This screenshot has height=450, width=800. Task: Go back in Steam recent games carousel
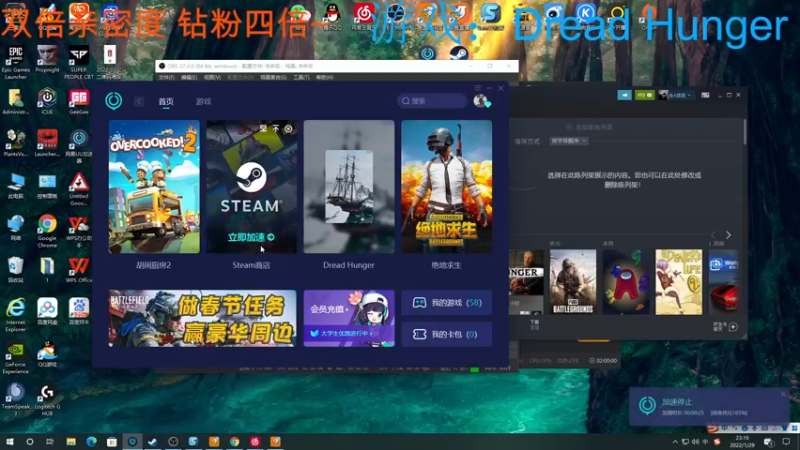click(713, 235)
